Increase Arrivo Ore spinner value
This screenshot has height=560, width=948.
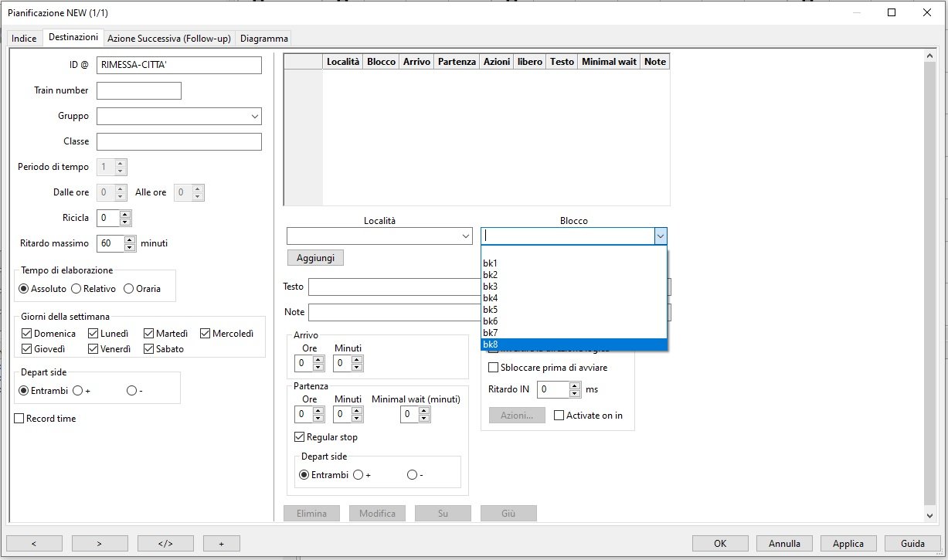click(x=318, y=359)
